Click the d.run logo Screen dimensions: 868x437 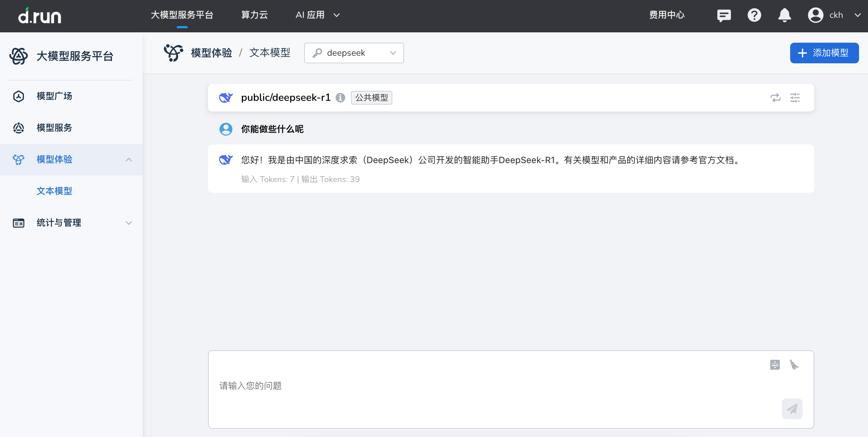(40, 15)
